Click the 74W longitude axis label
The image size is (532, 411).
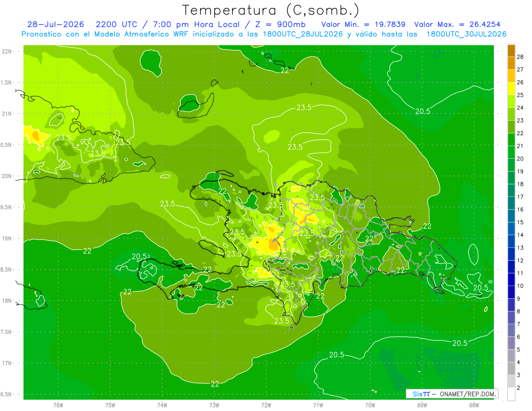[162, 405]
